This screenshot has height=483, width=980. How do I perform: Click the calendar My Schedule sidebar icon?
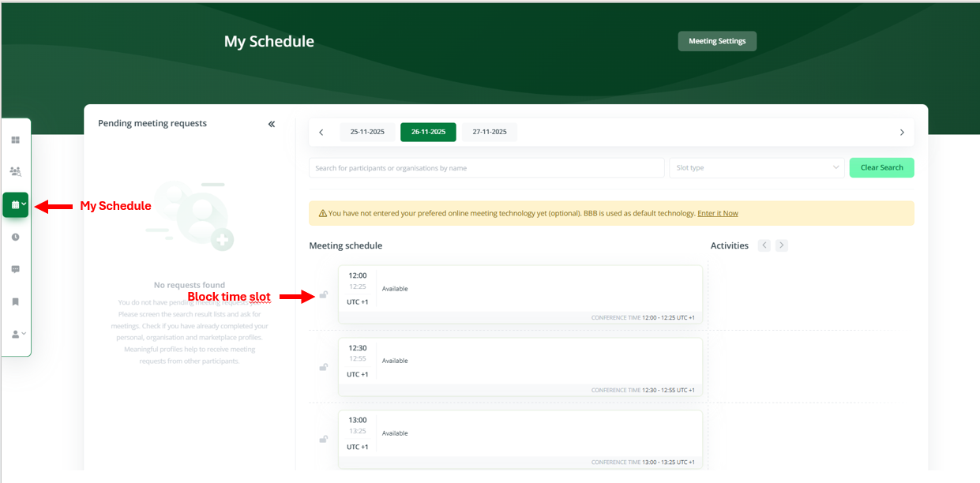point(16,204)
